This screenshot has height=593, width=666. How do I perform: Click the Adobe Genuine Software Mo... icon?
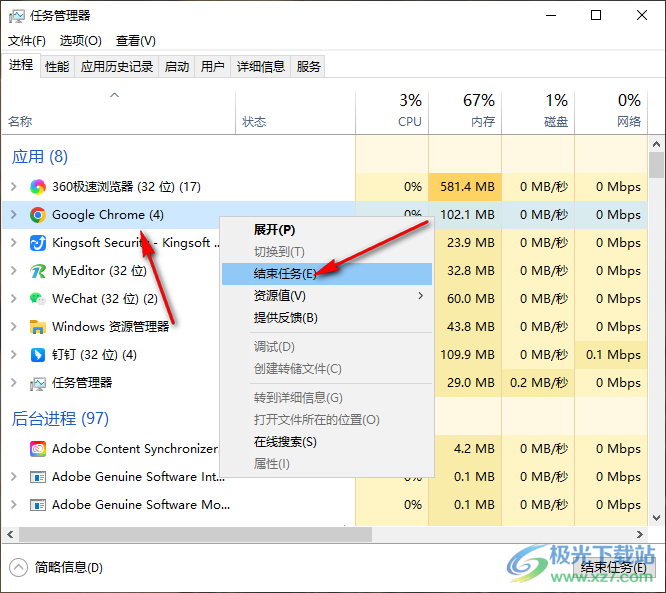(38, 505)
